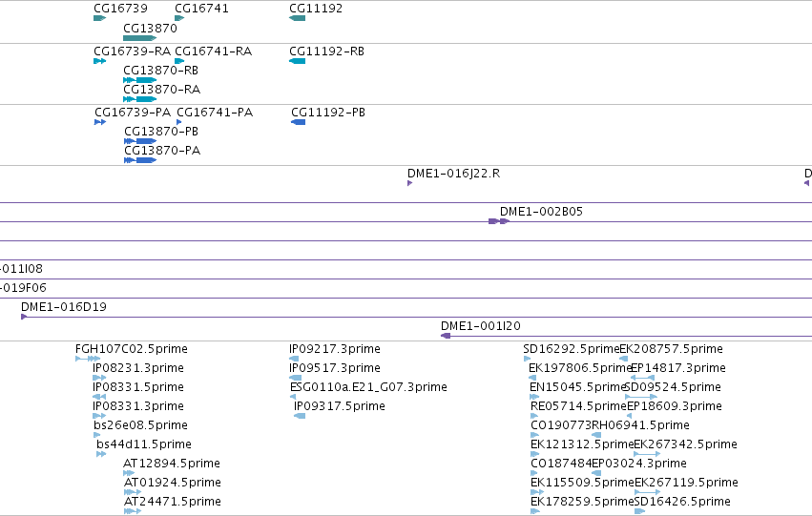Click the AT12894.5prime EST label
The height and width of the screenshot is (516, 812).
click(x=172, y=464)
